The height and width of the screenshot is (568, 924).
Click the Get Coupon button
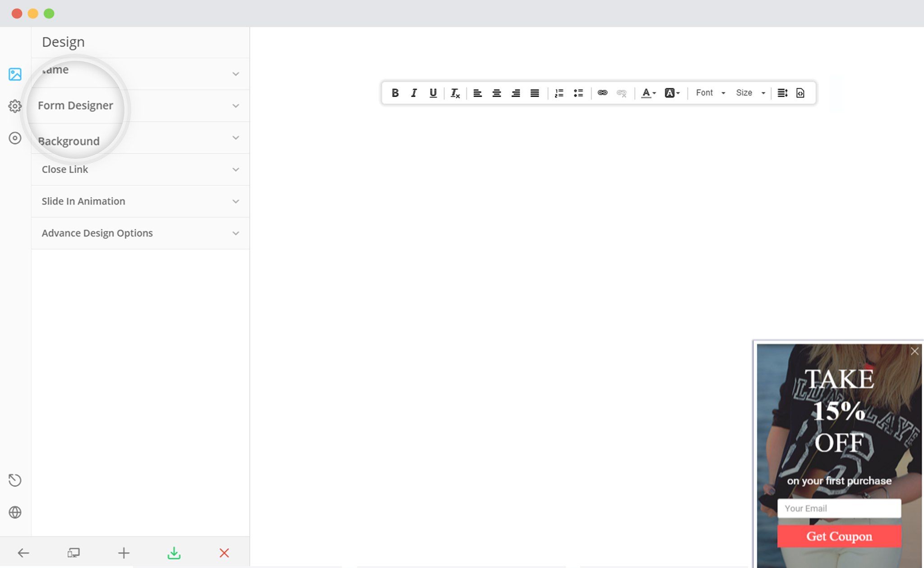pos(839,536)
